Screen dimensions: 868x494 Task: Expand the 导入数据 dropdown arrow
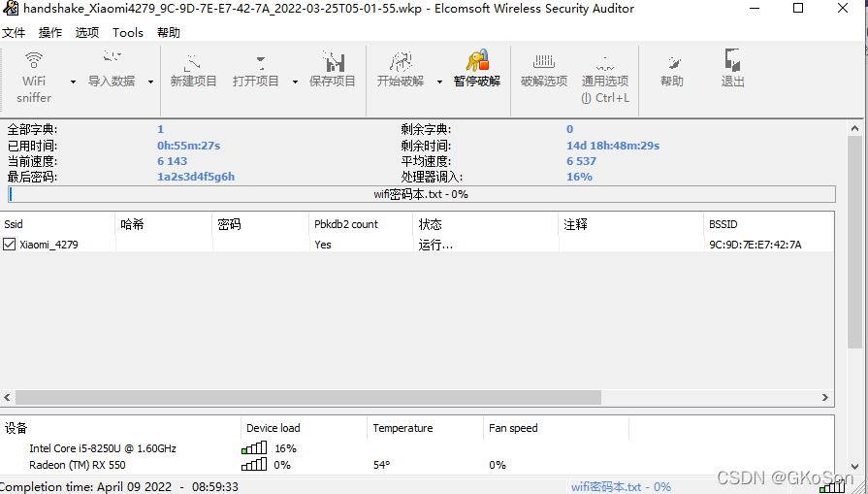[x=150, y=82]
